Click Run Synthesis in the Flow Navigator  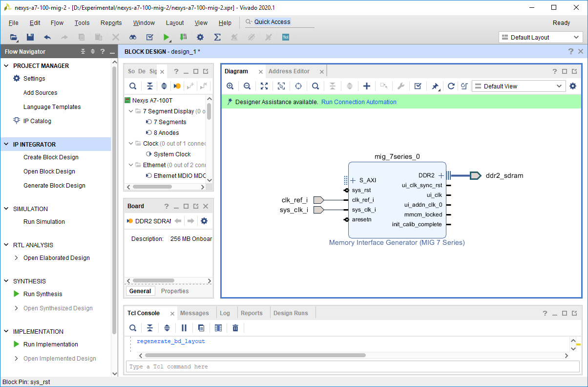click(x=43, y=294)
